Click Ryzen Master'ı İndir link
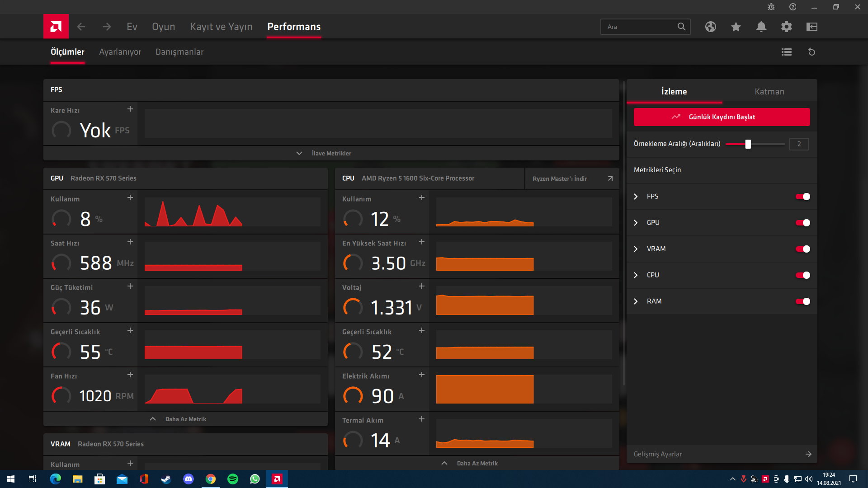 (x=572, y=178)
